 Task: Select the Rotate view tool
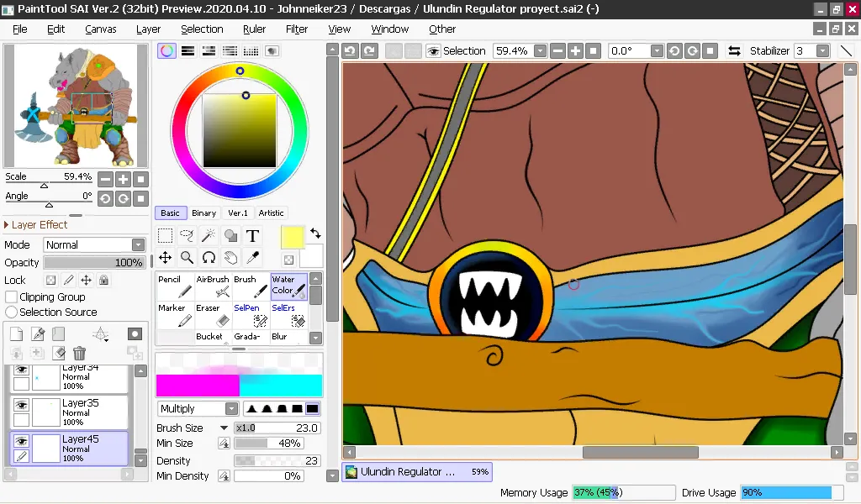[x=209, y=258]
